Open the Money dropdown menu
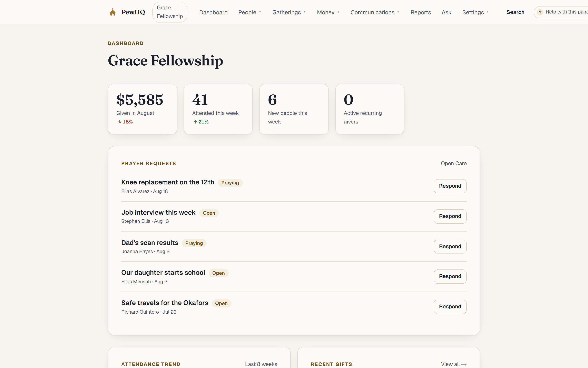 [x=328, y=12]
